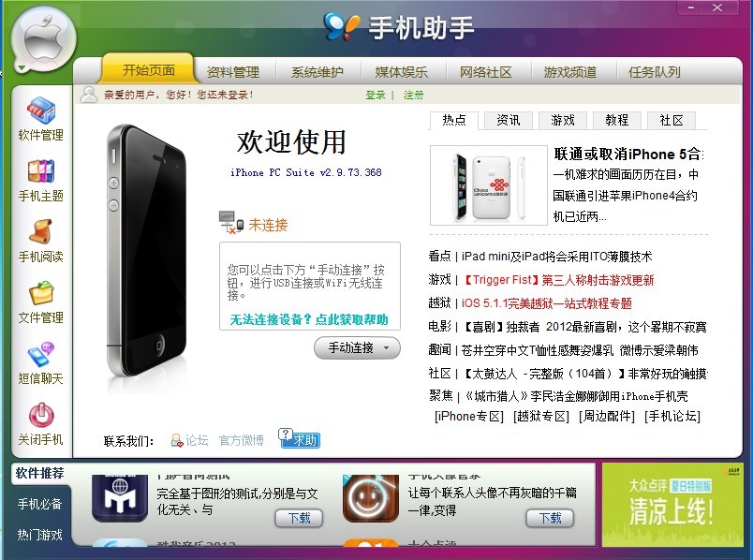
Task: Click the 登录 login link
Action: pos(376,96)
